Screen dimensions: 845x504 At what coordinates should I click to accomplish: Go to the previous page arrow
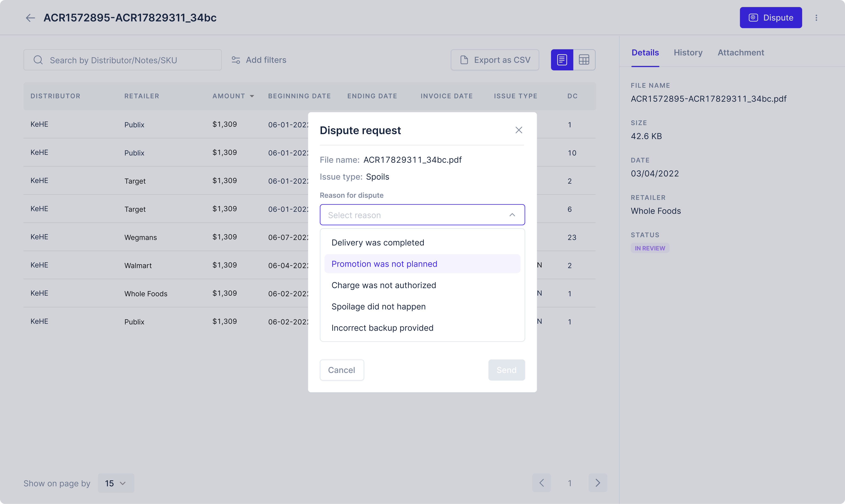(541, 483)
